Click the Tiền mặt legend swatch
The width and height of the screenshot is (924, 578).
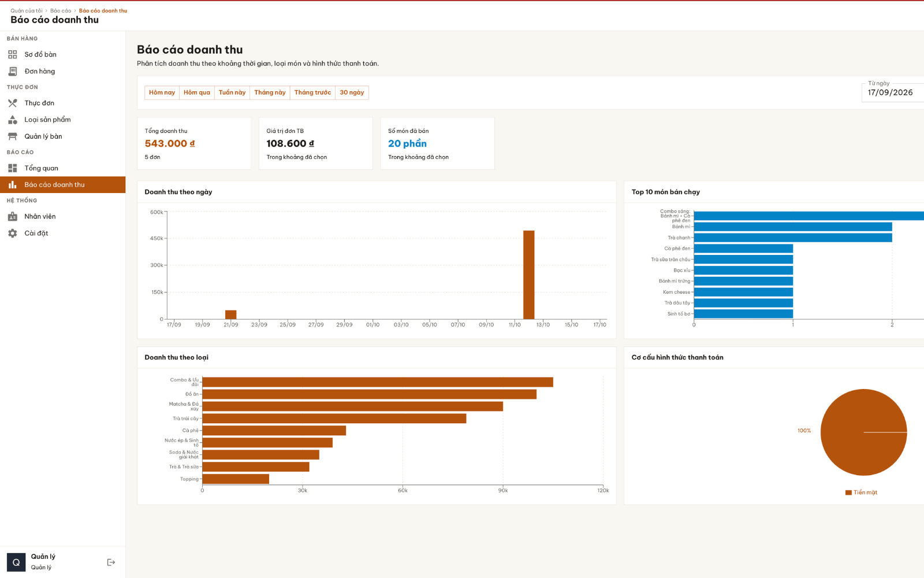tap(848, 492)
